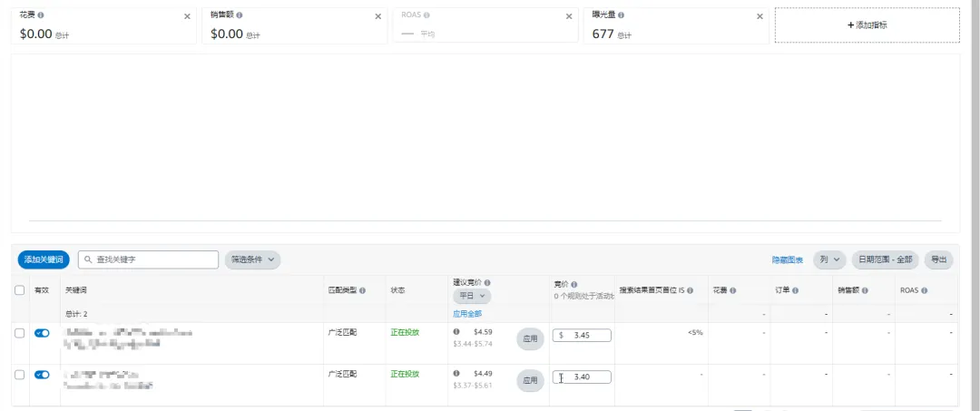Click 正在投放 status in $3.40 bid row
The width and height of the screenshot is (980, 411).
405,374
